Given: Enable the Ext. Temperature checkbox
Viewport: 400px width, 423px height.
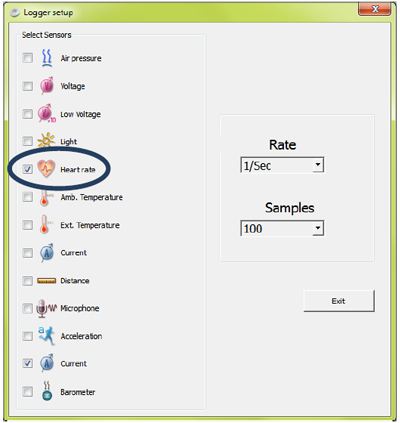Looking at the screenshot, I should (x=28, y=225).
